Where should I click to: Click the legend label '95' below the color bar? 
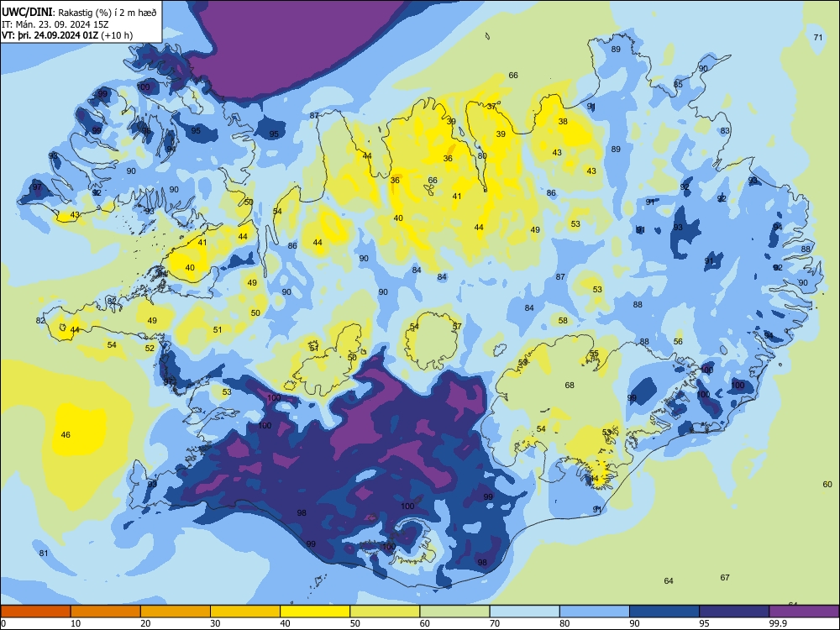click(704, 623)
